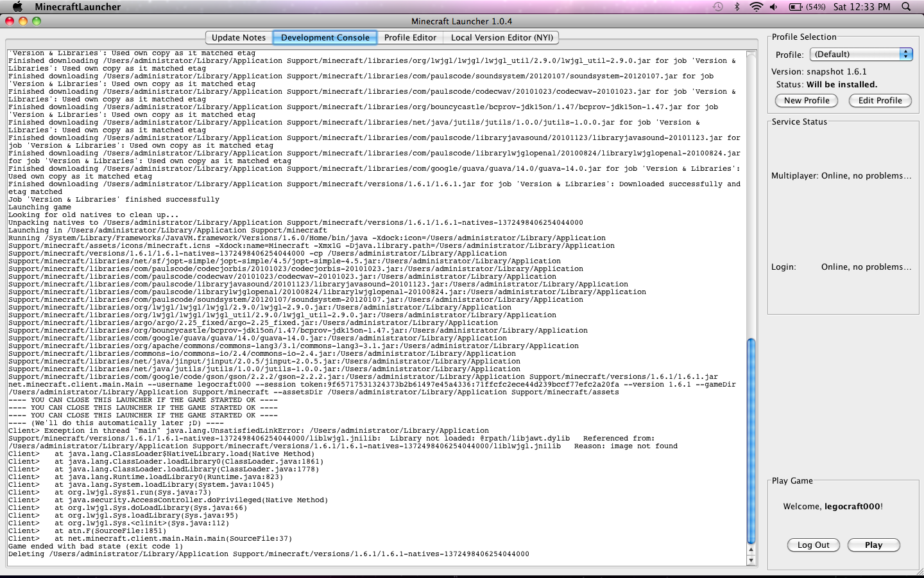The image size is (924, 578).
Task: Click the New Profile button
Action: pos(807,100)
